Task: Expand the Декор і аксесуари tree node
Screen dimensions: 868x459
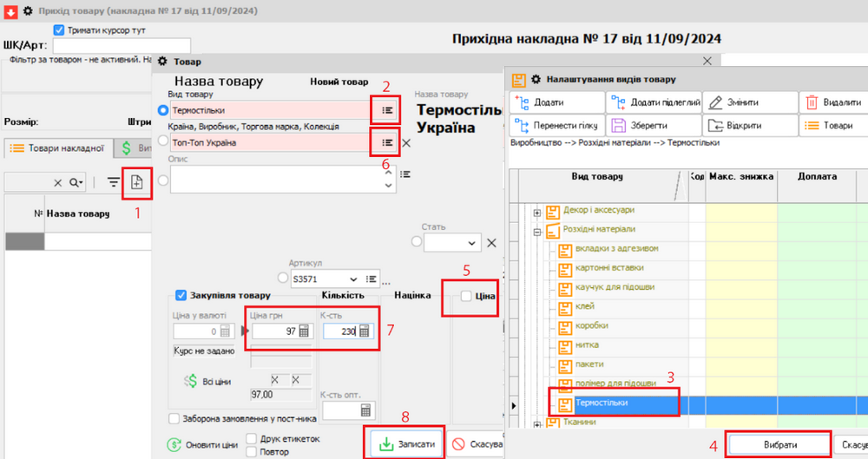Action: coord(537,212)
